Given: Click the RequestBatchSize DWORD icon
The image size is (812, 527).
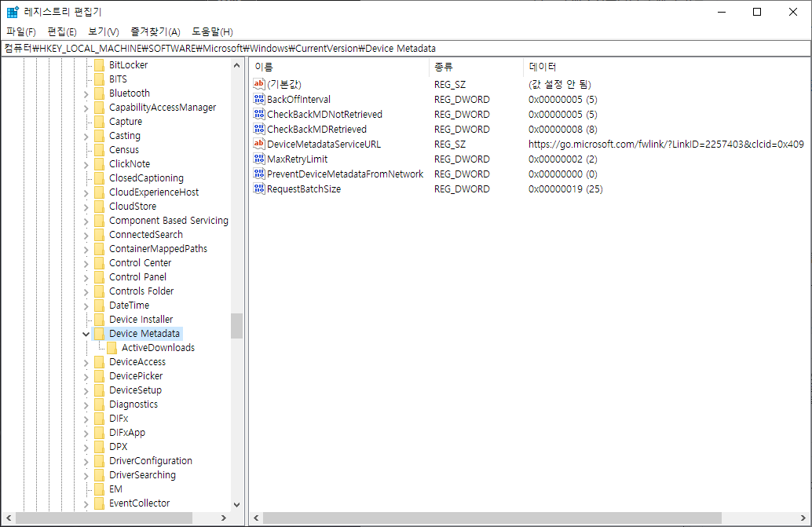Looking at the screenshot, I should coord(259,189).
